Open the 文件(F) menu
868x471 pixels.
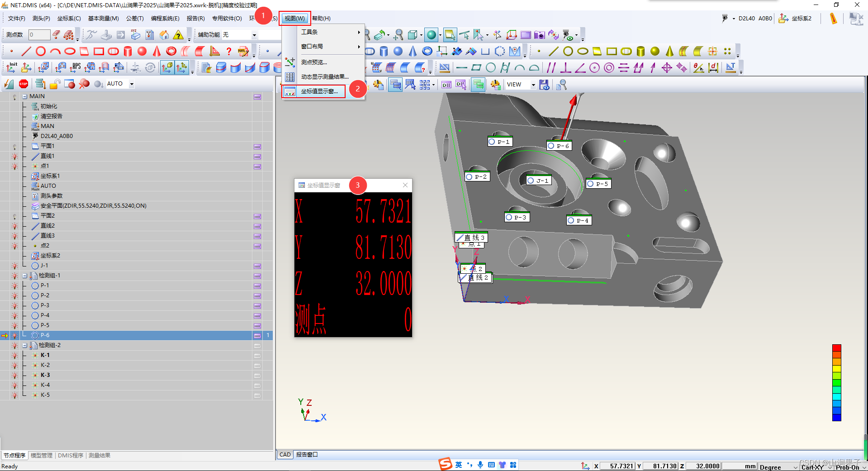tap(17, 19)
